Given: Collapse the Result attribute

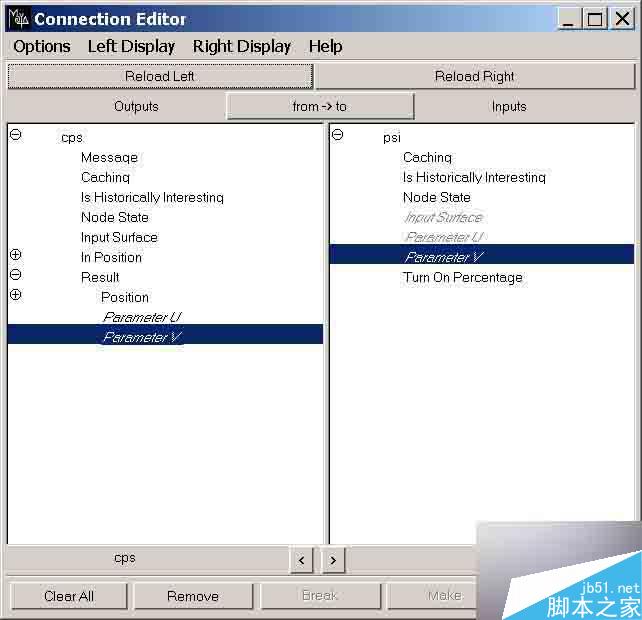Looking at the screenshot, I should [x=16, y=274].
